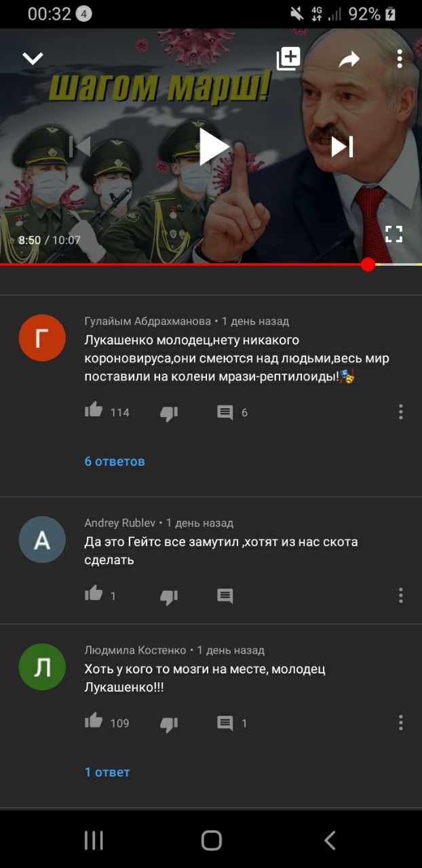Image resolution: width=422 pixels, height=868 pixels.
Task: Expand the 6 ответов replies
Action: tap(115, 462)
